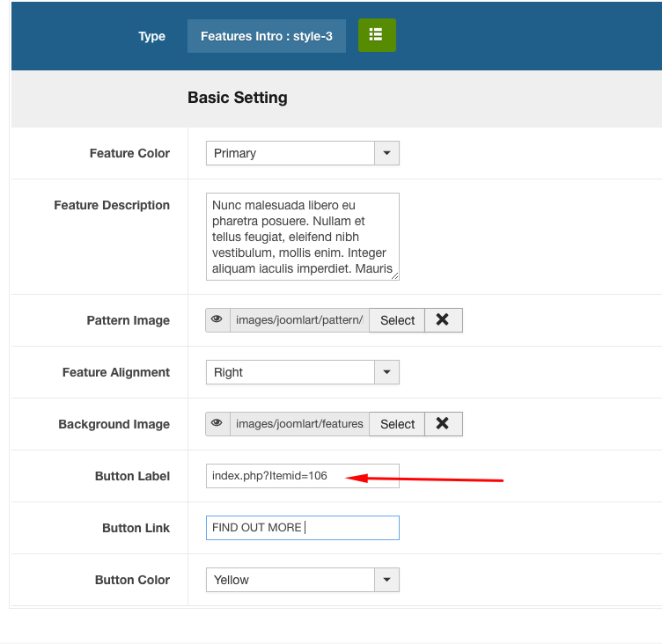The image size is (662, 644).
Task: Clear the Pattern Image with X button
Action: click(x=443, y=320)
